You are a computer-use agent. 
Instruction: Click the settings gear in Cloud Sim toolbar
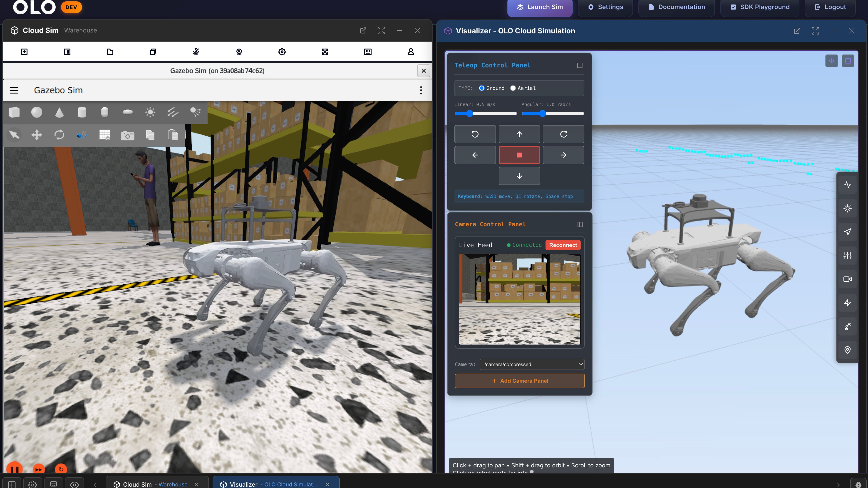point(282,52)
